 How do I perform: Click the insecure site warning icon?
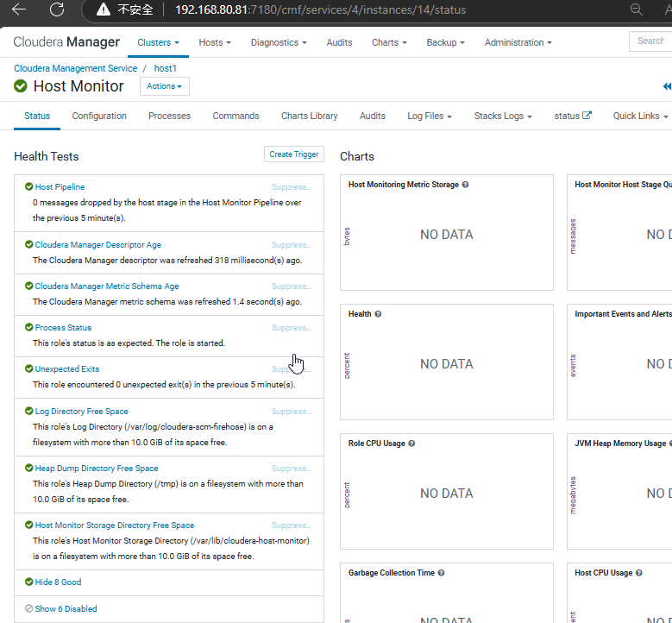[x=104, y=9]
